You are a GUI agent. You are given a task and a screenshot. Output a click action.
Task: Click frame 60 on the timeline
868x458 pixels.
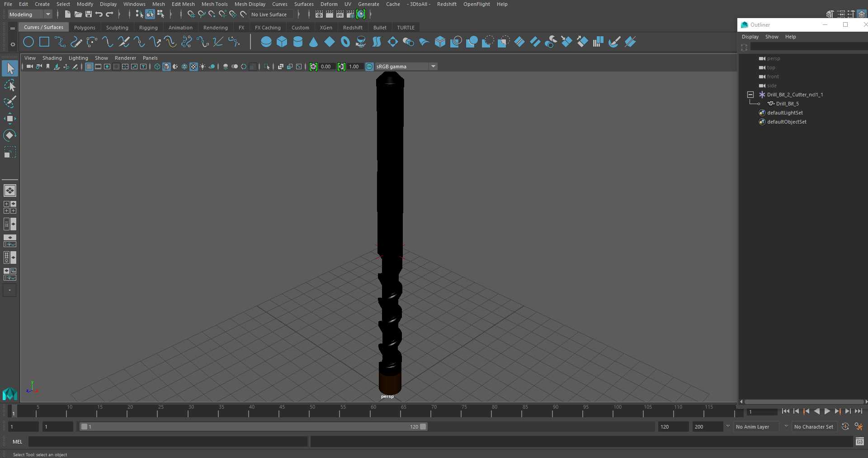(x=373, y=411)
